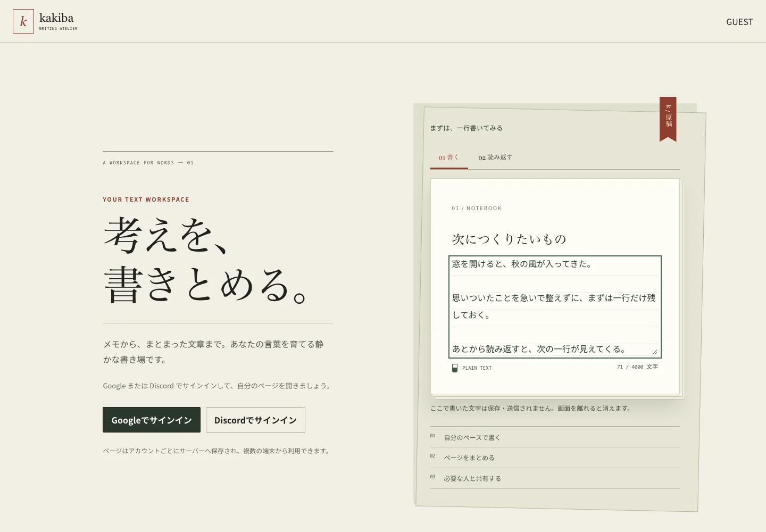Click the notice ここで書いた文字は保存・送信されません

coord(531,409)
